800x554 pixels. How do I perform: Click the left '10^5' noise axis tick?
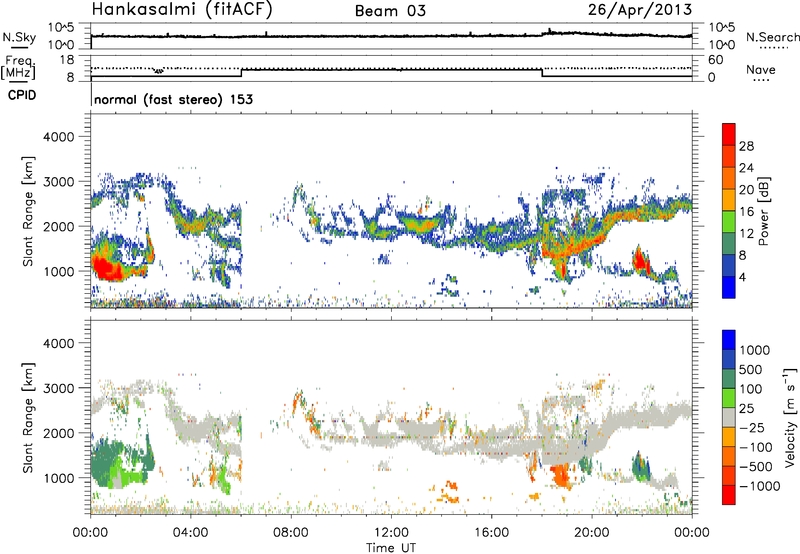coord(61,27)
